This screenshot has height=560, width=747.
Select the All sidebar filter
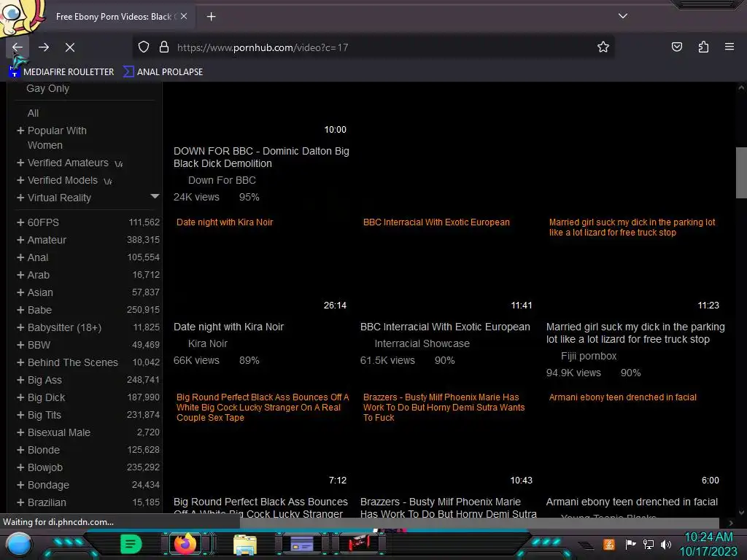[33, 113]
